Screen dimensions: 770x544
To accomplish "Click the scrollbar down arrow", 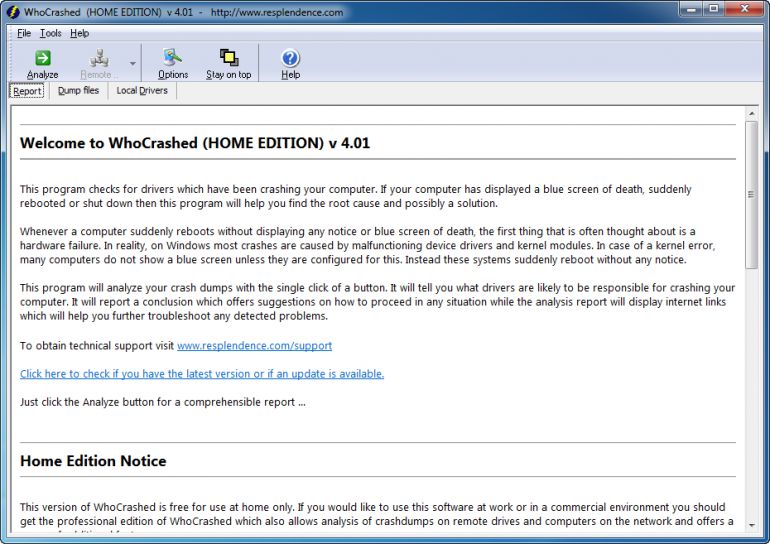I will click(x=751, y=525).
